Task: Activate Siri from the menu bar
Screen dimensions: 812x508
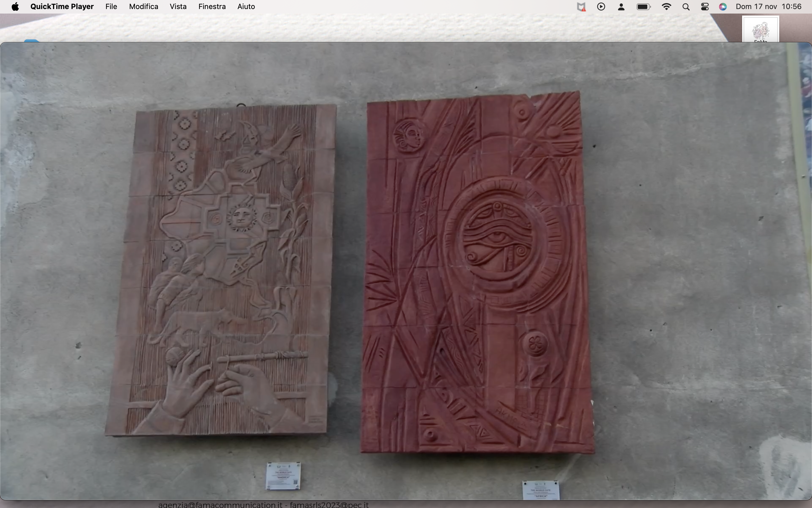Action: pos(723,7)
